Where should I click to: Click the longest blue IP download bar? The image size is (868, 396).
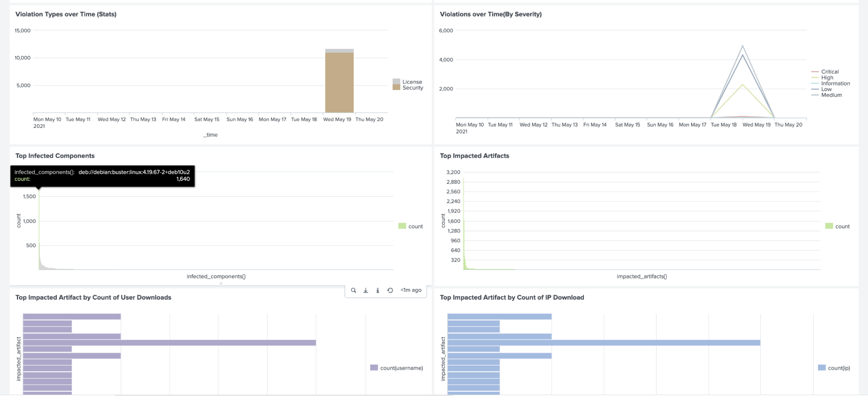click(603, 343)
